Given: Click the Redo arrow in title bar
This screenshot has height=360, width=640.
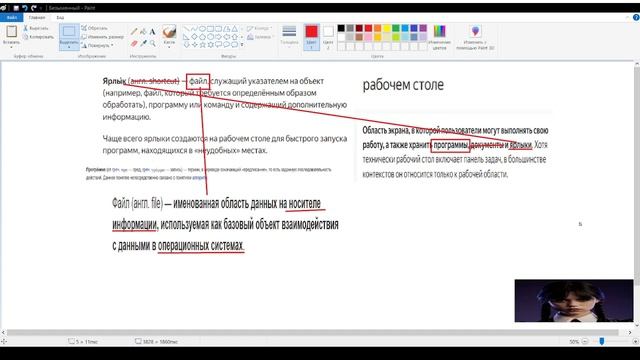Looking at the screenshot, I should click(x=34, y=8).
